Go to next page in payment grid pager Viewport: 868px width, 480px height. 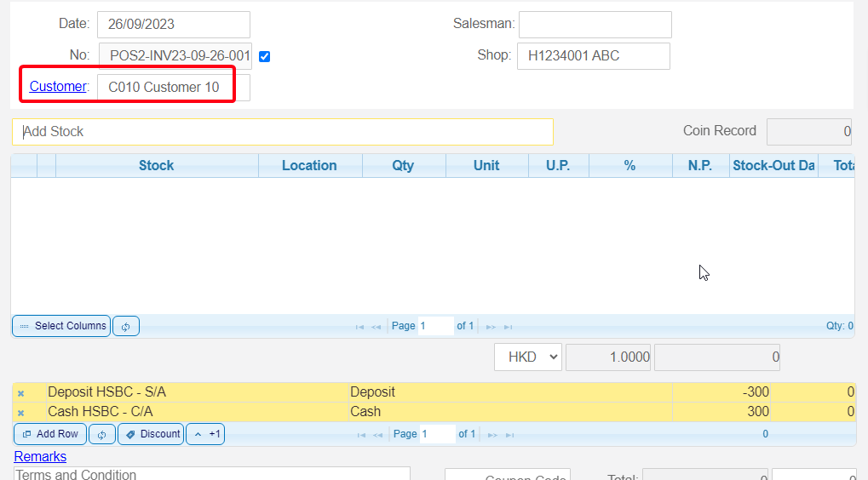[491, 435]
